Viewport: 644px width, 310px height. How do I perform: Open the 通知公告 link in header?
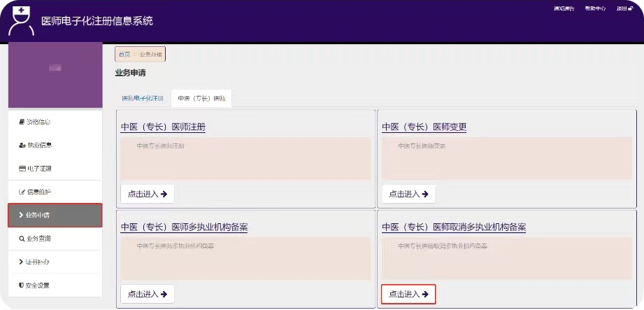564,9
